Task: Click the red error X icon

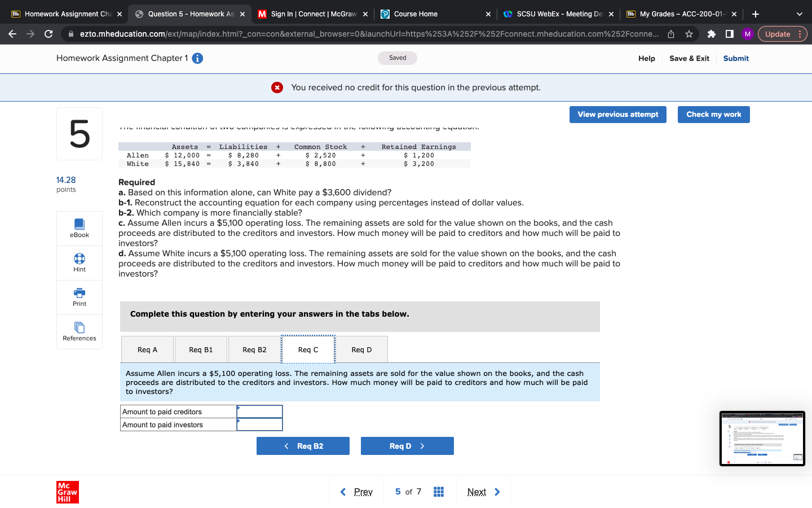Action: point(277,87)
